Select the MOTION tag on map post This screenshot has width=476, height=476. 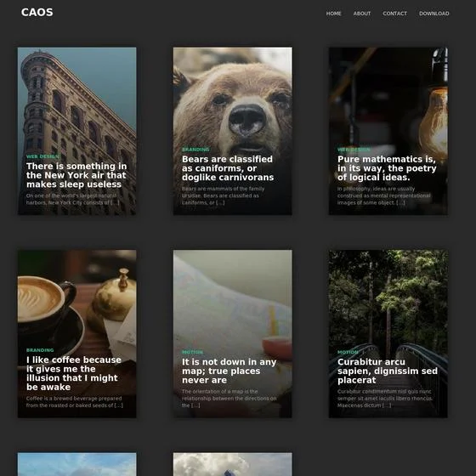point(192,352)
